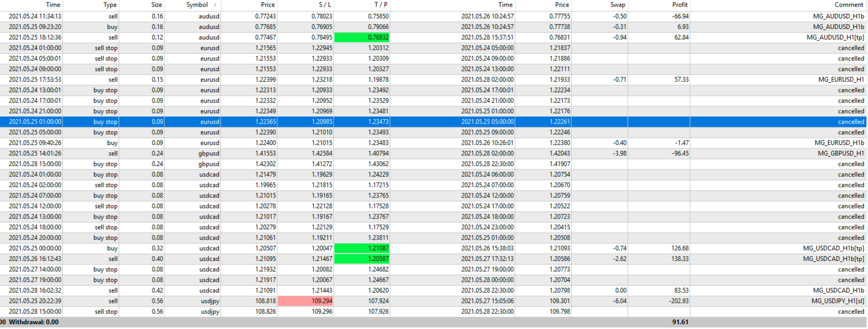Select the green T/P cell 1.21087

(362, 248)
